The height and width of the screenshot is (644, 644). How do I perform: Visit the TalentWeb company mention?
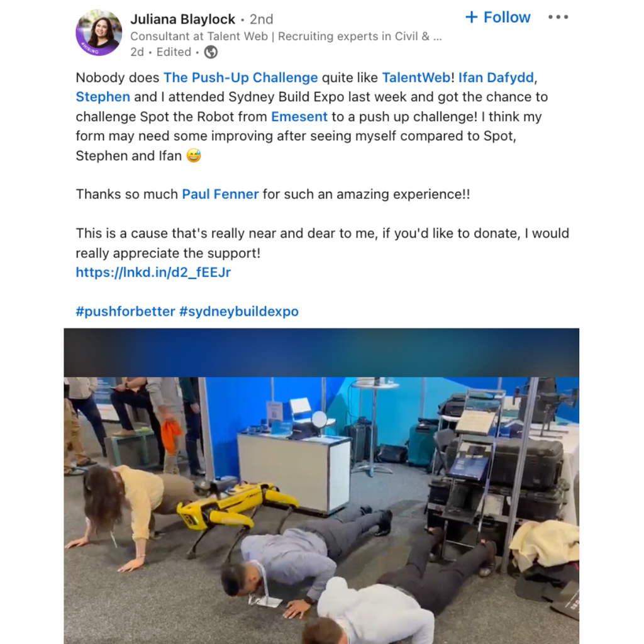416,77
